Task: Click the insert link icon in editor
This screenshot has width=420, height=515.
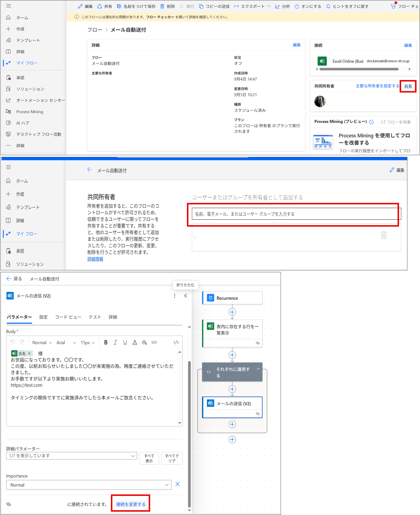Action: point(154,342)
